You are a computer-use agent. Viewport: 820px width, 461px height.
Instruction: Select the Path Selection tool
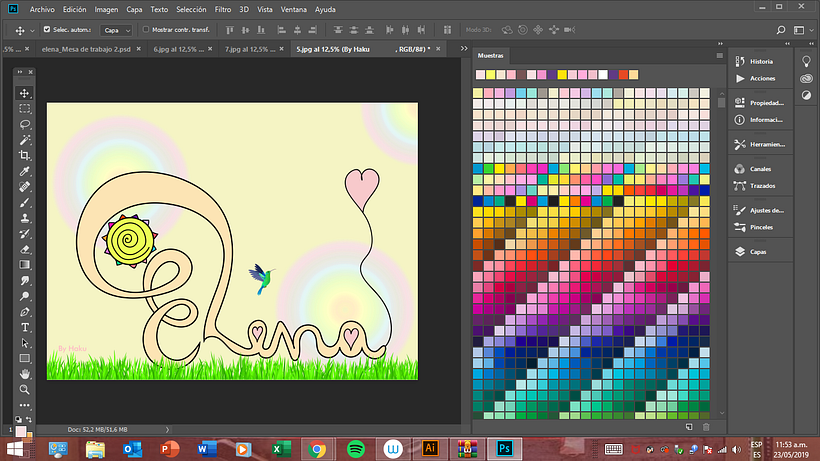pyautogui.click(x=25, y=343)
